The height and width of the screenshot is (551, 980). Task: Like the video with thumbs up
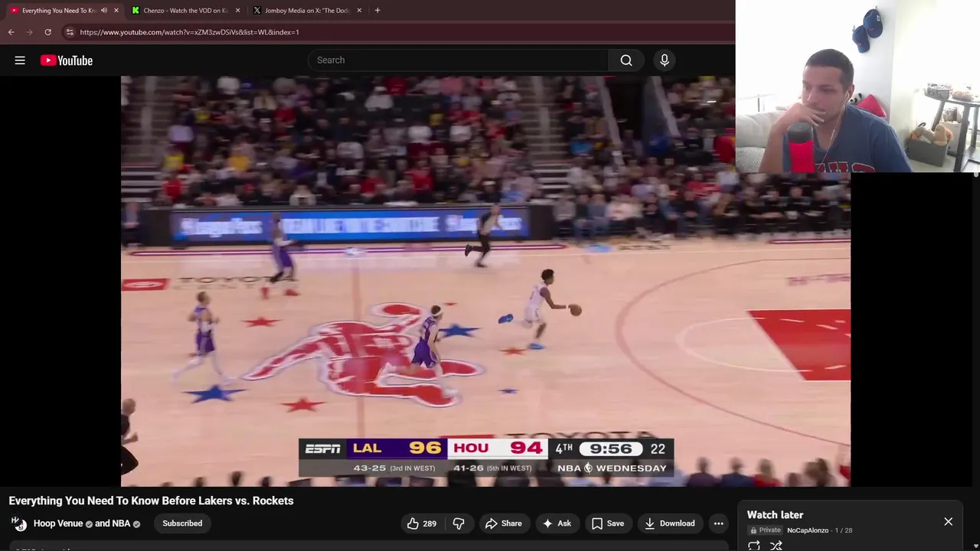pos(421,523)
